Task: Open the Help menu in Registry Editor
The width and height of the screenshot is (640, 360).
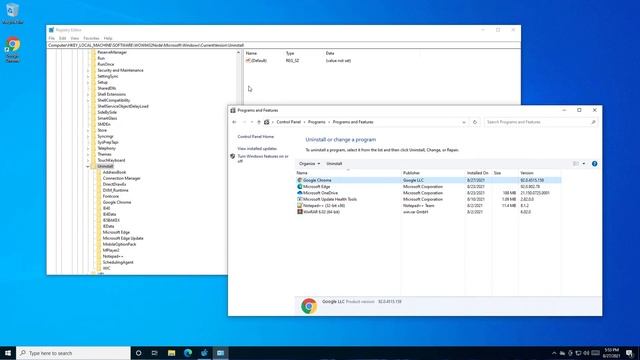Action: point(108,38)
